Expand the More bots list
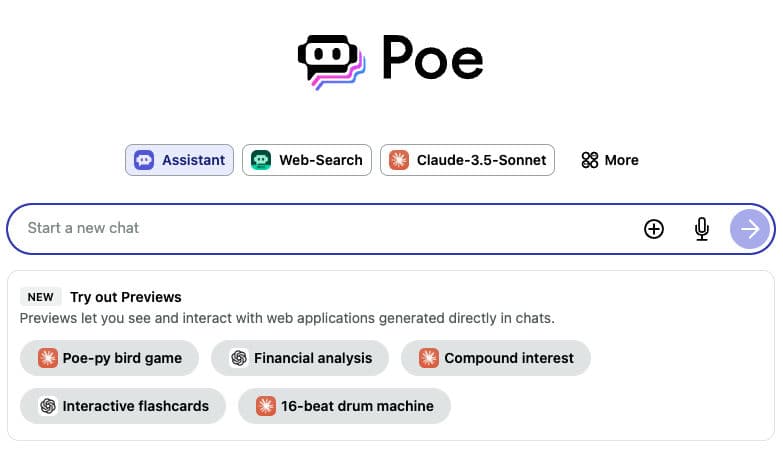783x451 pixels. click(610, 160)
